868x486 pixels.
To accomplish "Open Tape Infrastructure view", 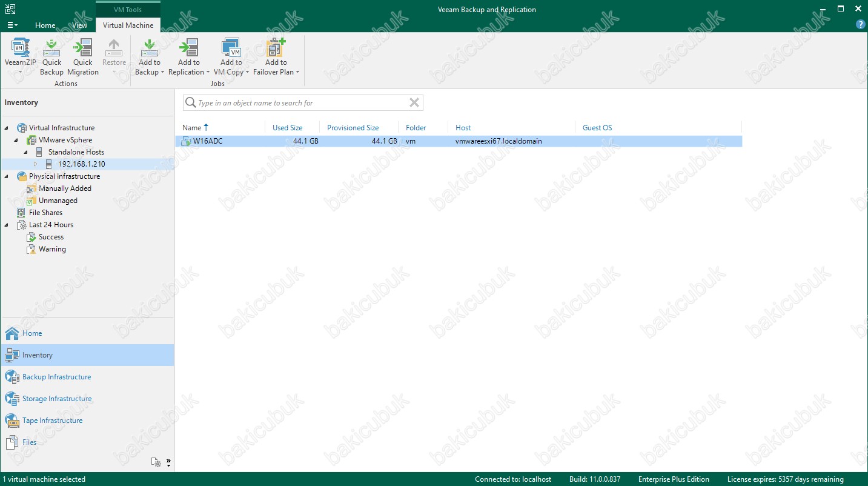I will [87, 421].
